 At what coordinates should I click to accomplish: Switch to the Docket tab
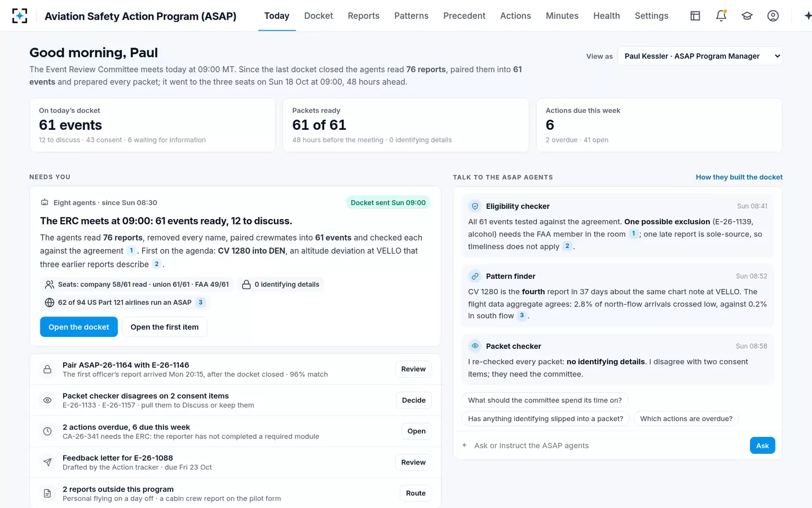(x=319, y=16)
